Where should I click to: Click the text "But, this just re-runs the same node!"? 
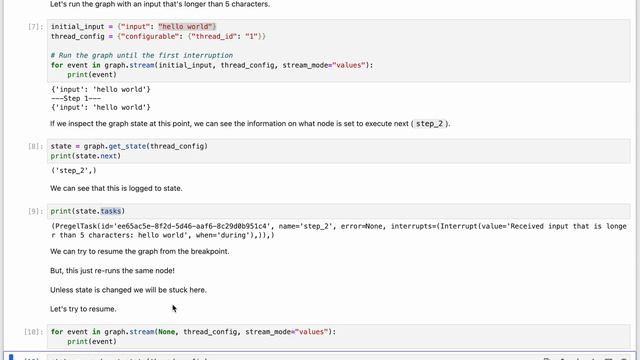point(112,271)
